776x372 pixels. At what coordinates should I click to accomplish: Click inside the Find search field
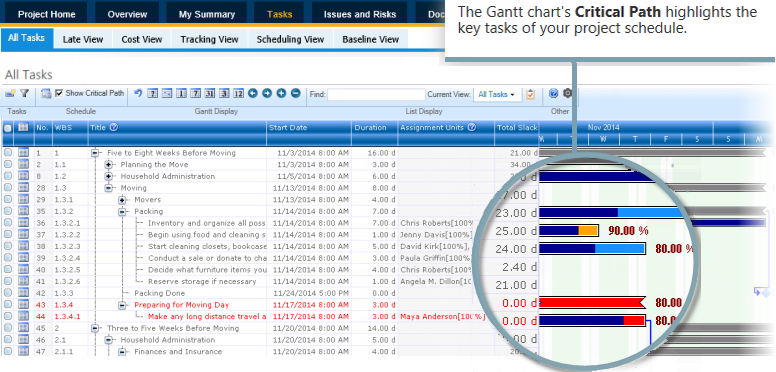click(376, 94)
